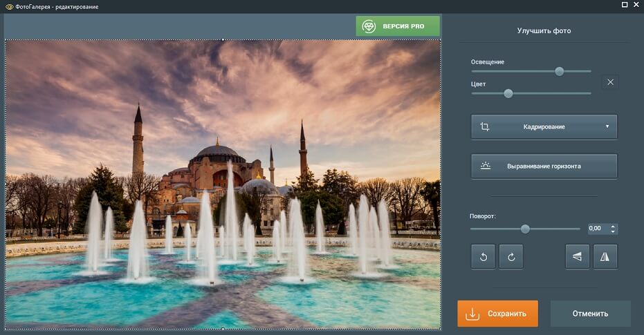Click the Цвет label
Viewport: 644px width, 335px height.
[x=478, y=84]
